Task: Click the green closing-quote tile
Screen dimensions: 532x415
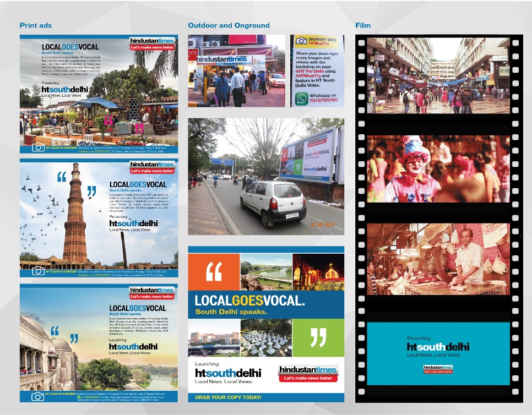Action: pos(318,338)
